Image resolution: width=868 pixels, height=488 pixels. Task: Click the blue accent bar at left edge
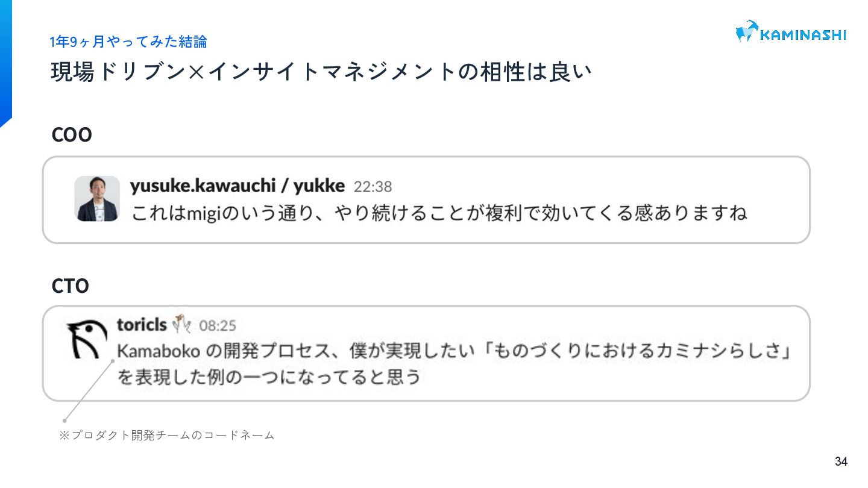[x=6, y=63]
